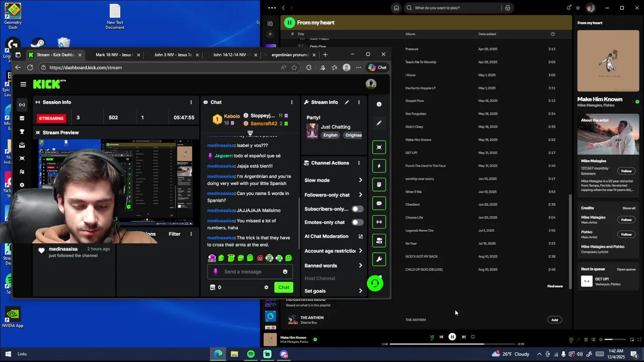644x362 pixels.
Task: Open Channel Actions three-dot menu
Action: (359, 163)
